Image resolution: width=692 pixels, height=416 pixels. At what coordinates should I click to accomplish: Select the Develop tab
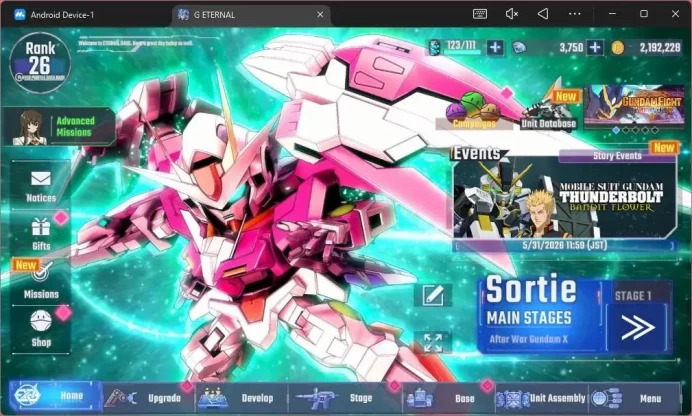(241, 398)
